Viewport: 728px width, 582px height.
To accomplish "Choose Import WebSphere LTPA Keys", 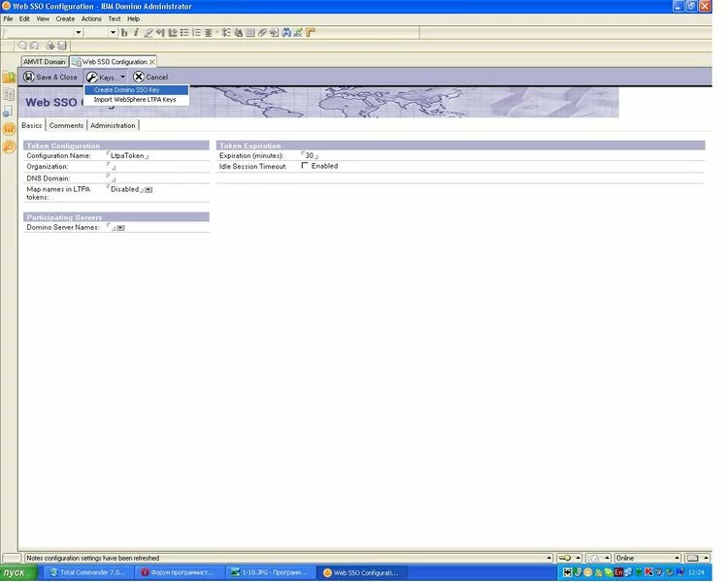I will click(x=135, y=99).
